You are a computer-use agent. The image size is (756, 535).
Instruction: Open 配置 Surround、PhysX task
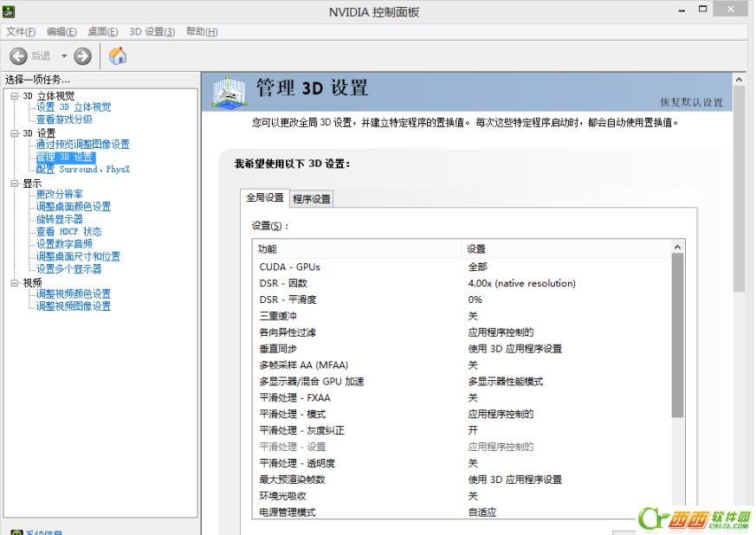tap(83, 169)
